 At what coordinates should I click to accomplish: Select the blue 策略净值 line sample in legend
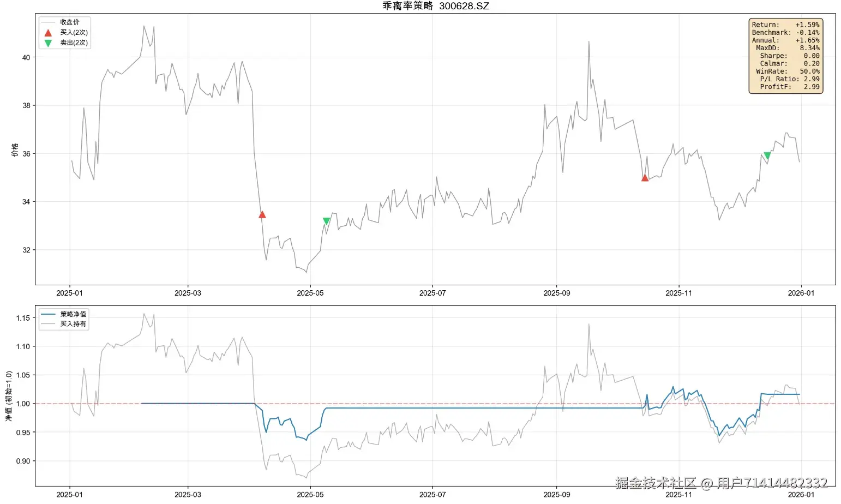48,314
